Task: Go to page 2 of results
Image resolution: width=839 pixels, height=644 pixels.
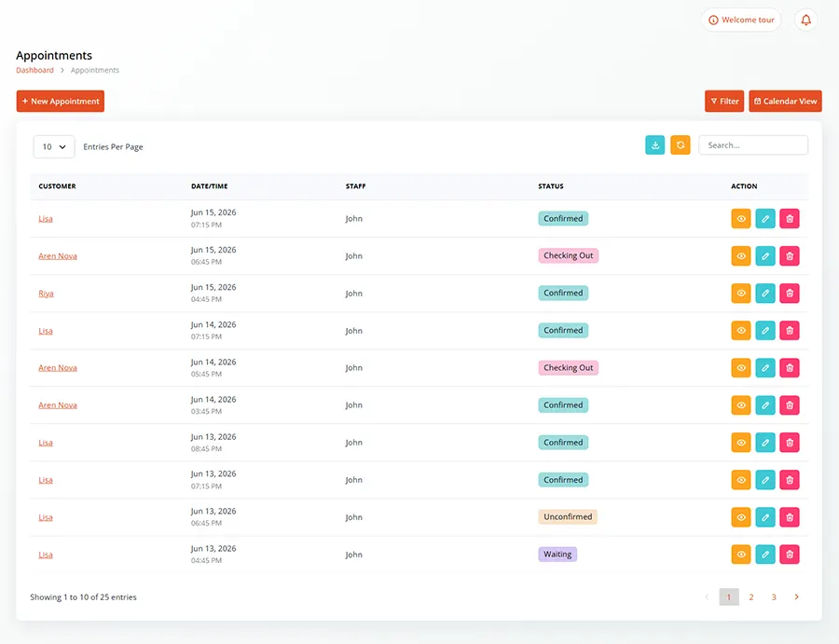Action: point(751,596)
